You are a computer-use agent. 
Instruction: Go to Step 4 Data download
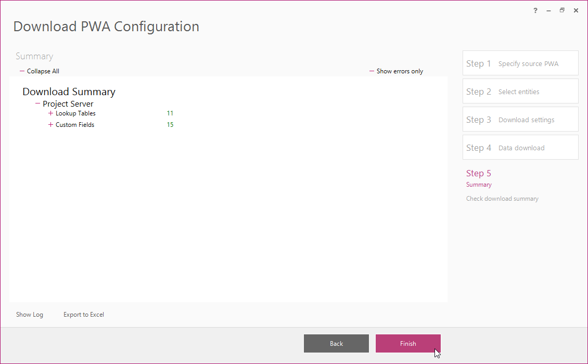click(x=520, y=147)
